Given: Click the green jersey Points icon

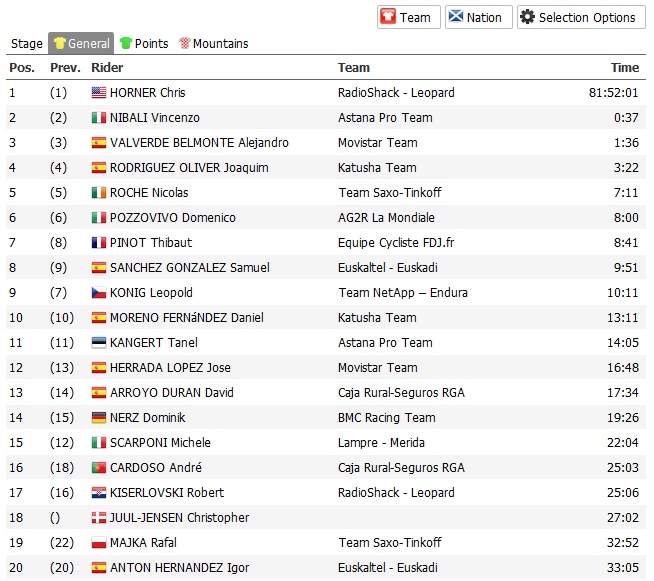Looking at the screenshot, I should tap(126, 44).
